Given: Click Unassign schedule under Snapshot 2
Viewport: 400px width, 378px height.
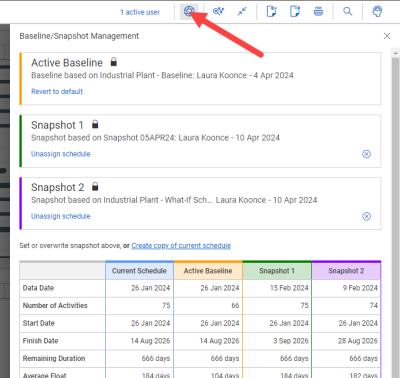Looking at the screenshot, I should pos(61,216).
